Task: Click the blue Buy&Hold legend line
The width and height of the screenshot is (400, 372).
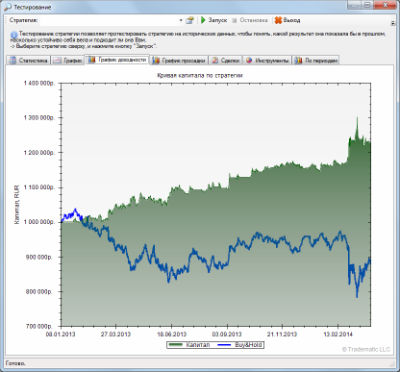Action: tap(224, 345)
